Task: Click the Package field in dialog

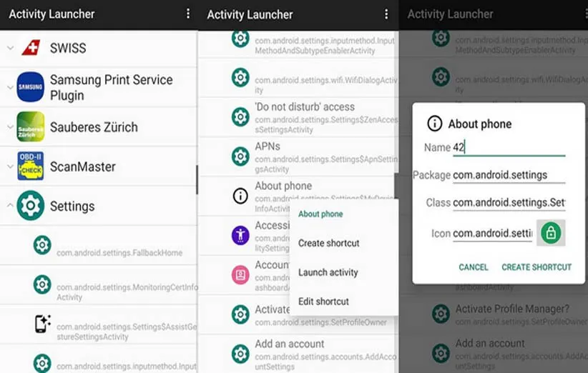Action: click(x=508, y=175)
